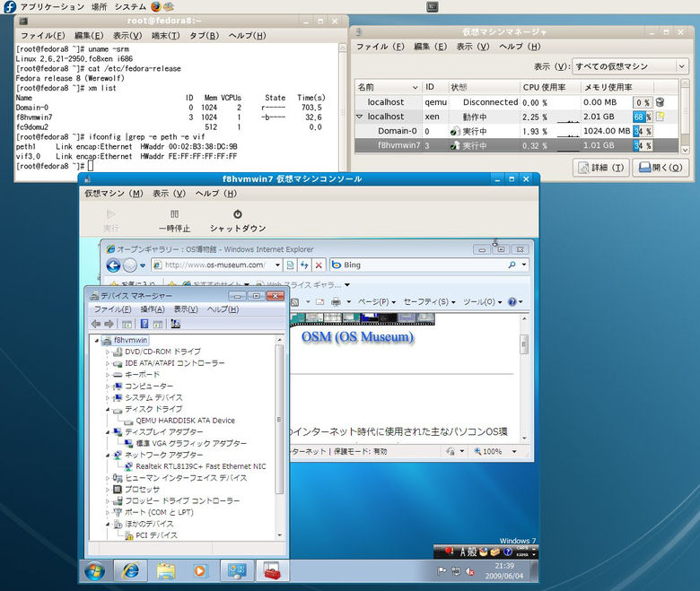Click the Device Manager forward arrow toolbar icon
The height and width of the screenshot is (591, 700).
109,324
